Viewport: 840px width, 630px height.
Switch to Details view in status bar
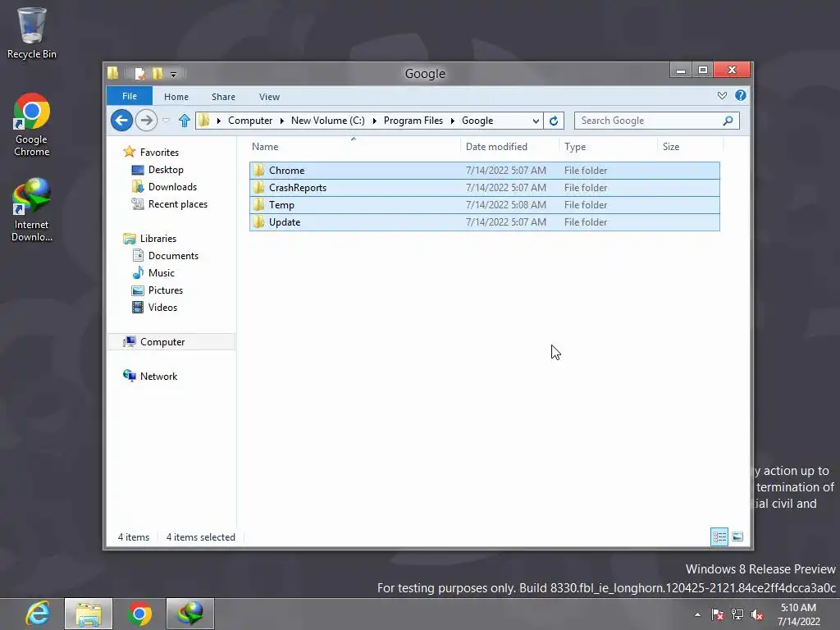pyautogui.click(x=719, y=536)
